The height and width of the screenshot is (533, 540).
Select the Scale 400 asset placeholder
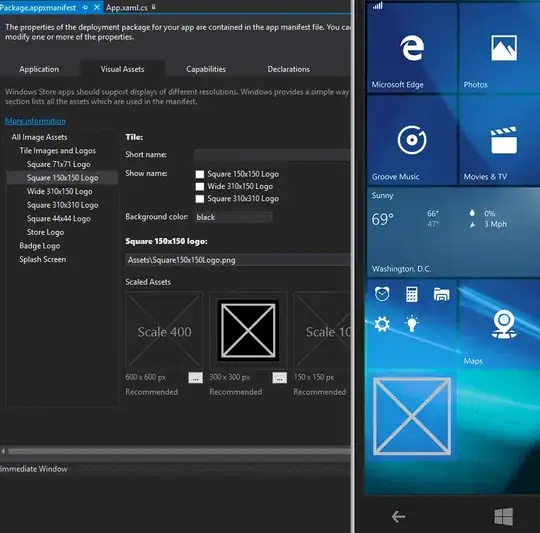[x=164, y=331]
